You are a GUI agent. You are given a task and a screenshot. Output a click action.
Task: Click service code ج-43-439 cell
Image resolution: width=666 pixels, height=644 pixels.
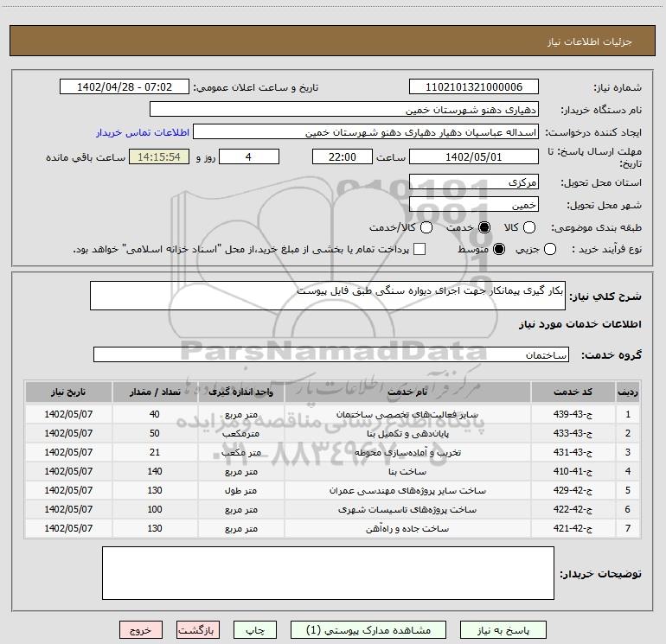(x=573, y=414)
